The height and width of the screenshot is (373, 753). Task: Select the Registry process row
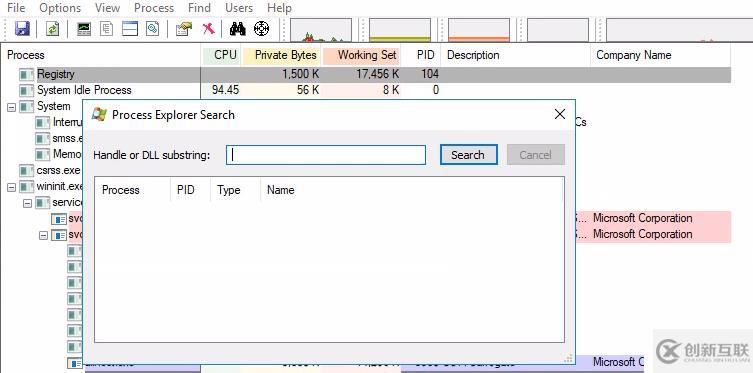[366, 74]
